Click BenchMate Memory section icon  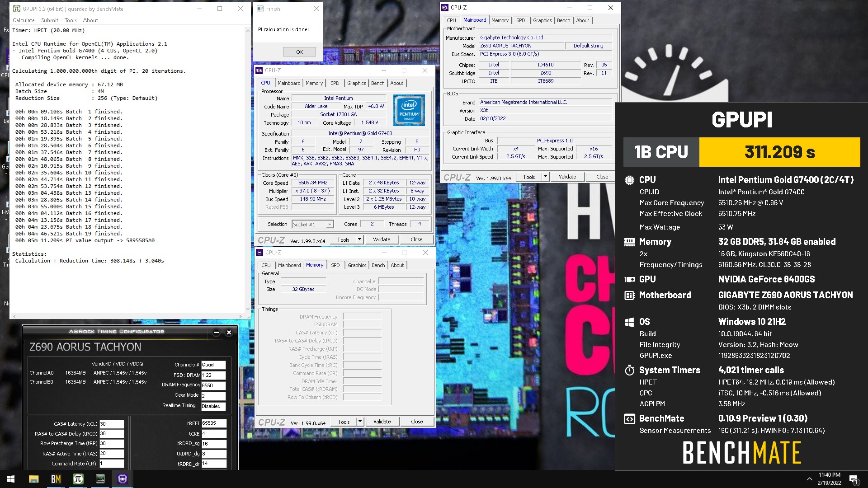pos(629,242)
